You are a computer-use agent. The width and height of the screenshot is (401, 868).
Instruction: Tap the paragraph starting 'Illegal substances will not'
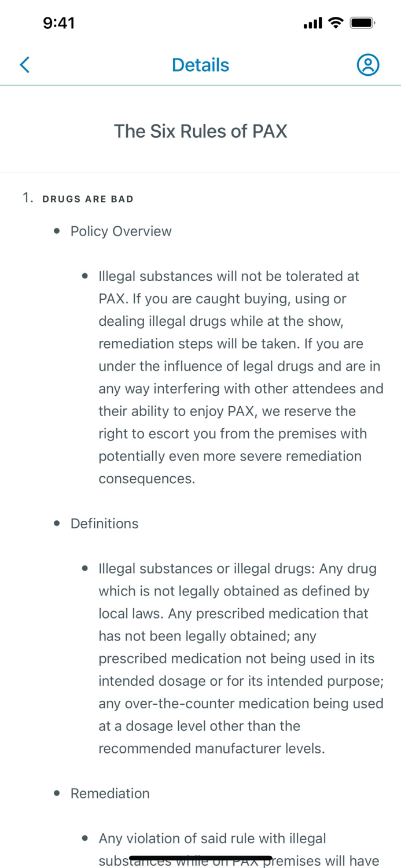coord(240,377)
